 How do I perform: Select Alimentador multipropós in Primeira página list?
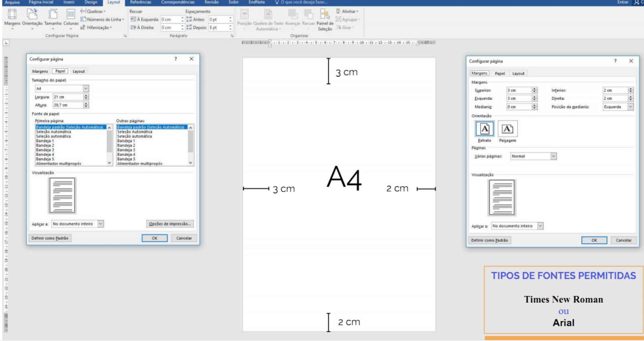pos(58,163)
